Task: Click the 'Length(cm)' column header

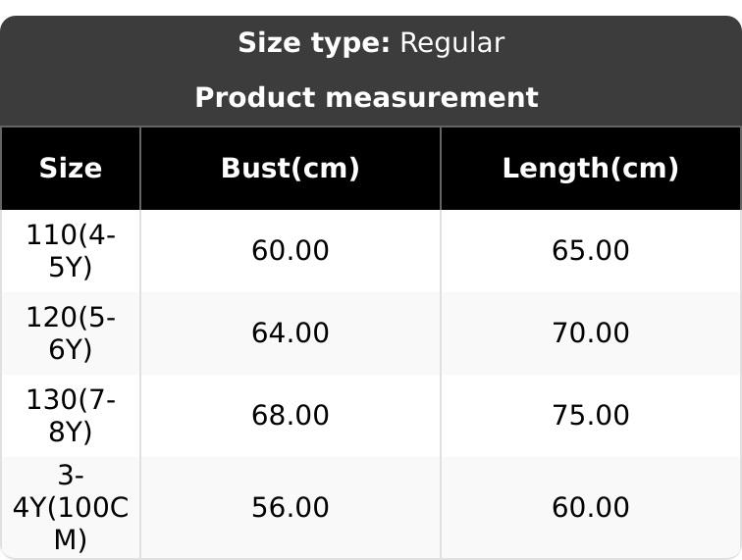Action: click(x=591, y=169)
